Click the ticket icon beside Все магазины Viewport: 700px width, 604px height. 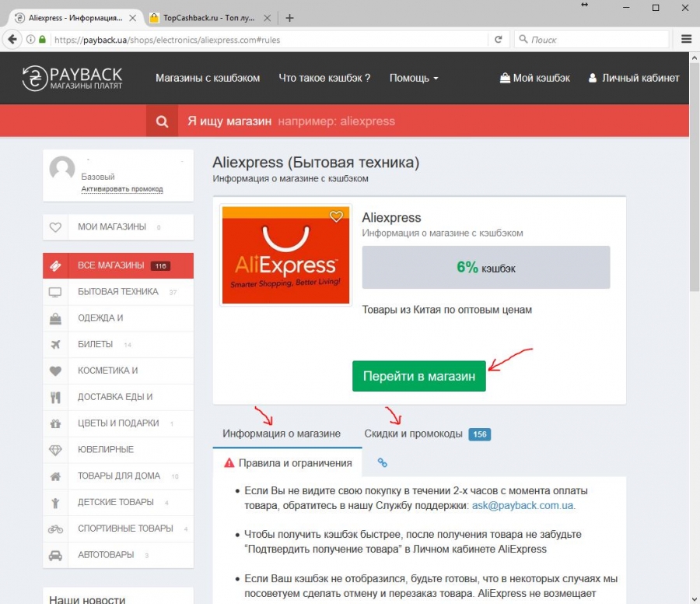(55, 266)
